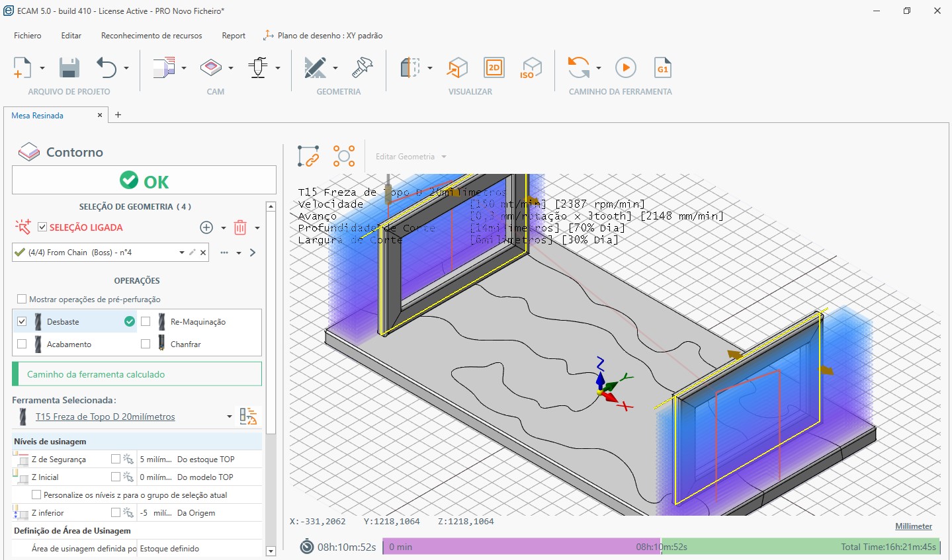Screen dimensions: 952x560
Task: Enable Mostrar operações de pré-perfuração
Action: [22, 299]
